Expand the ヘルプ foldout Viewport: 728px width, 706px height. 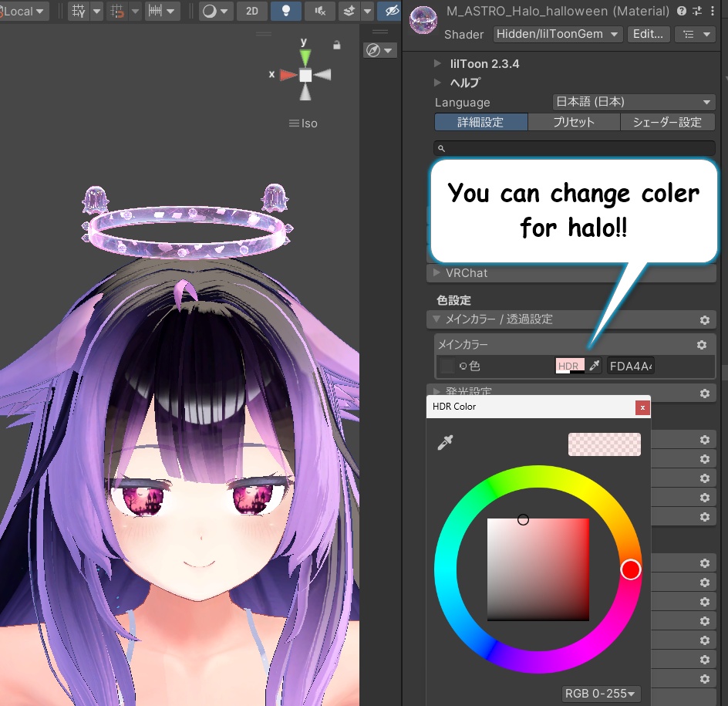coord(437,83)
